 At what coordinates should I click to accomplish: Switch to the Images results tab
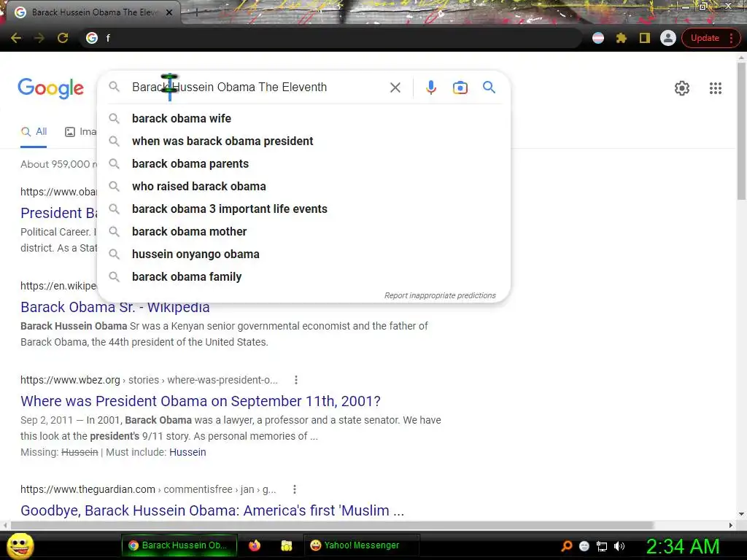click(x=80, y=132)
